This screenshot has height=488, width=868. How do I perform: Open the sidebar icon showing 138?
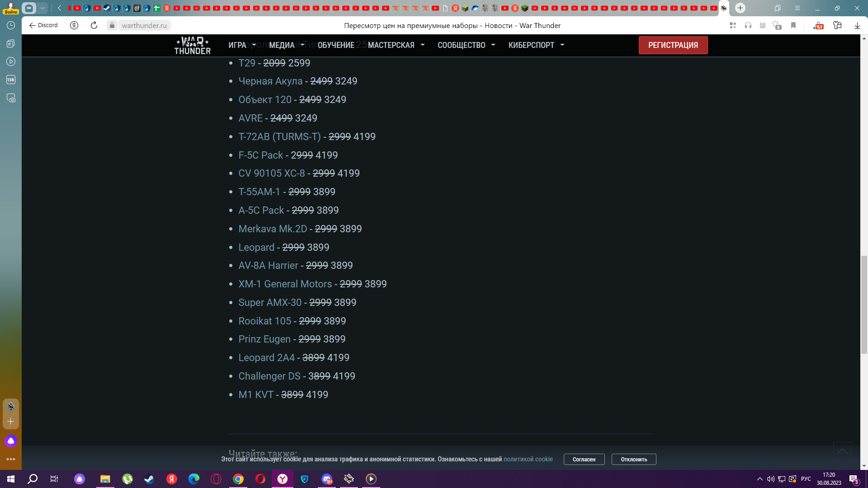point(11,80)
